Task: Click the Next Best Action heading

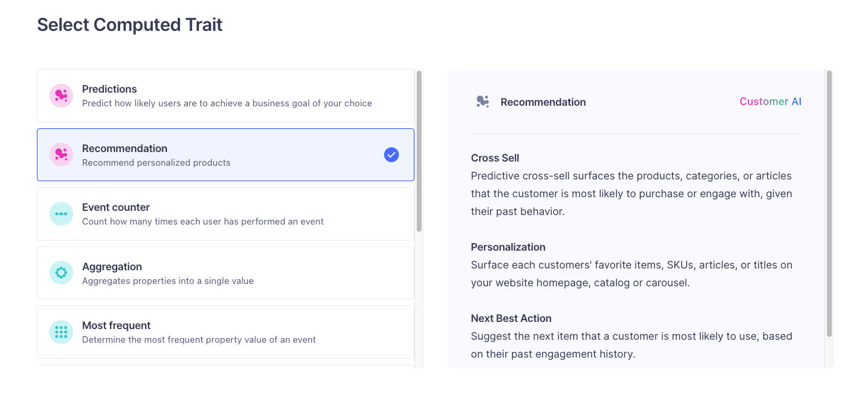Action: click(x=511, y=318)
